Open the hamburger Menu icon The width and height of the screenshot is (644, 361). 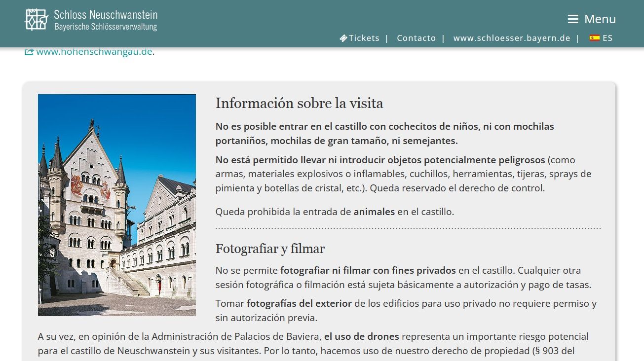[573, 19]
